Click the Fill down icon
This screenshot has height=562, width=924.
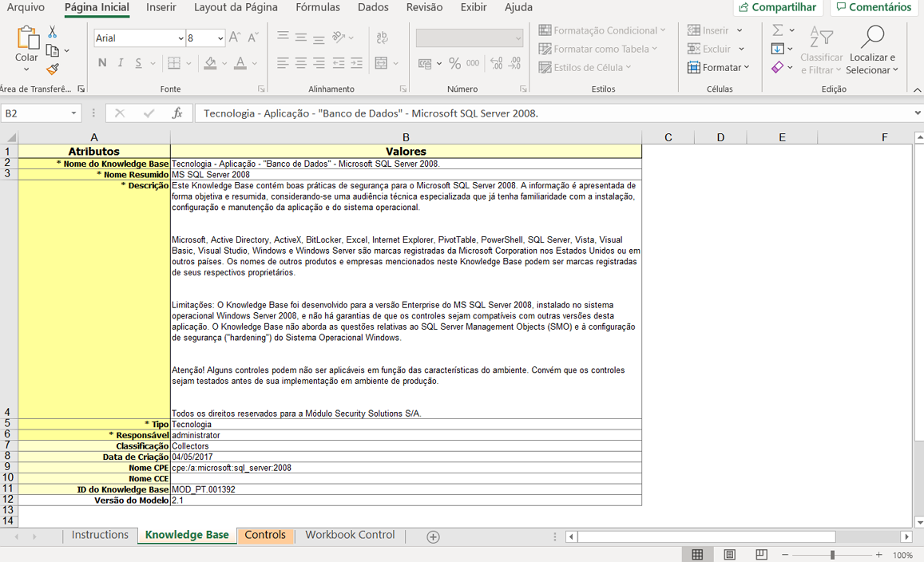(778, 49)
